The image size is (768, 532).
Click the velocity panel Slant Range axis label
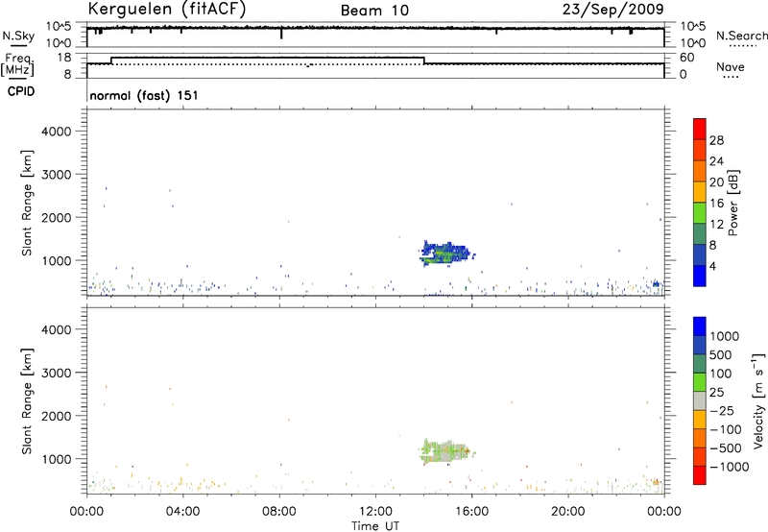pos(27,401)
